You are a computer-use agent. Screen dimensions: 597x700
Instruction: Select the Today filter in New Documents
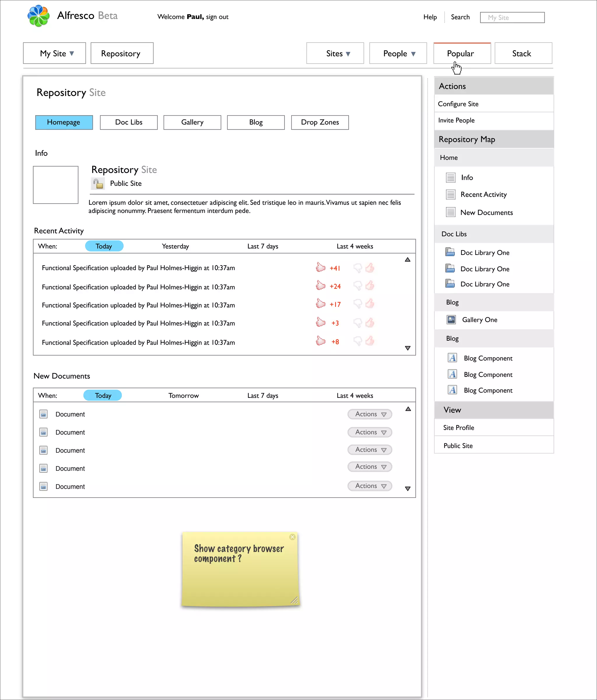coord(103,395)
